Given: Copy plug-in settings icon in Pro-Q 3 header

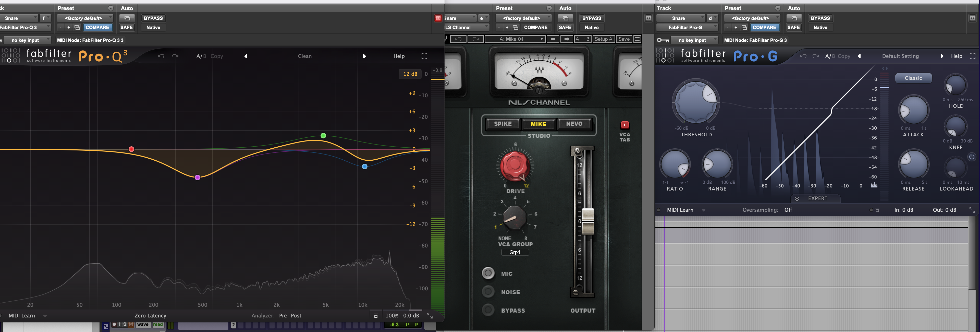Looking at the screenshot, I should click(77, 27).
